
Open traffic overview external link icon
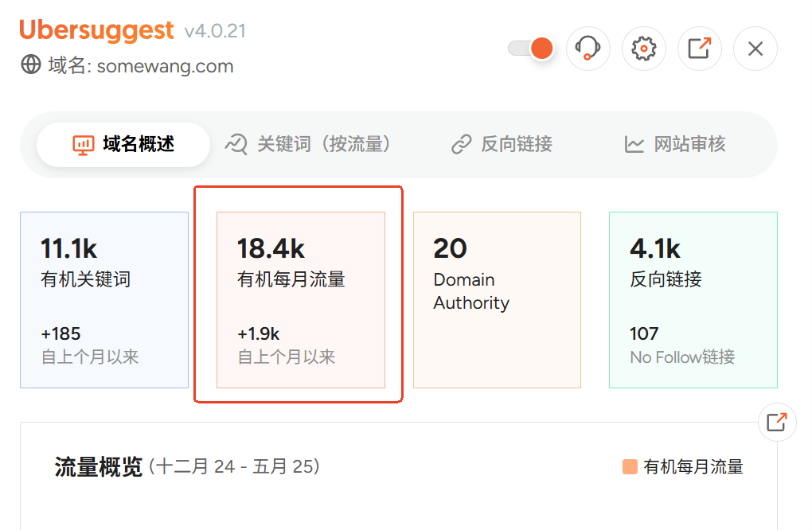[777, 422]
